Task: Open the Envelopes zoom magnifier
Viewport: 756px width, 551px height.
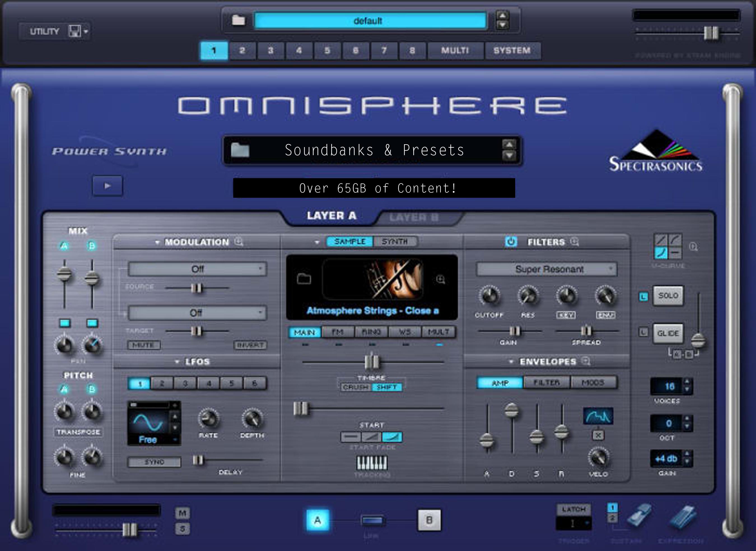Action: tap(586, 361)
